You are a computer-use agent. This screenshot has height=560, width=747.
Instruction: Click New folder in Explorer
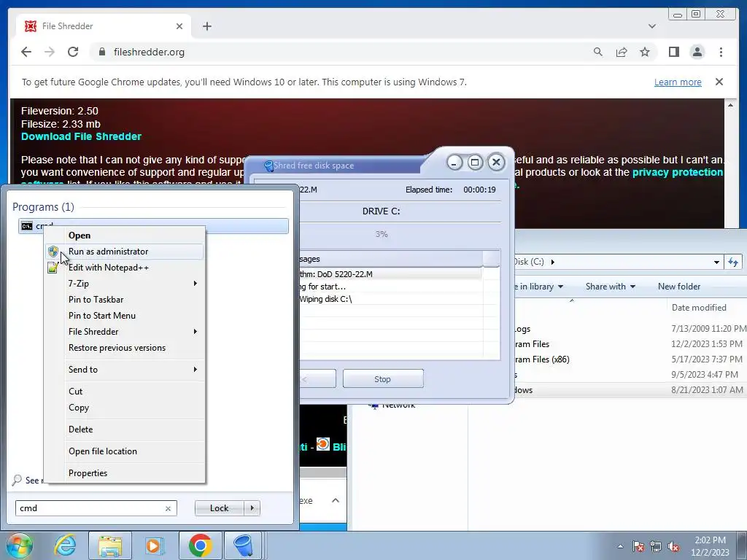click(679, 287)
